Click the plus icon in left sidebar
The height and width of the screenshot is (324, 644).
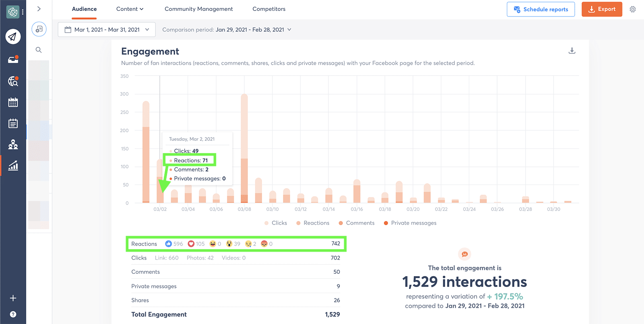[13, 298]
